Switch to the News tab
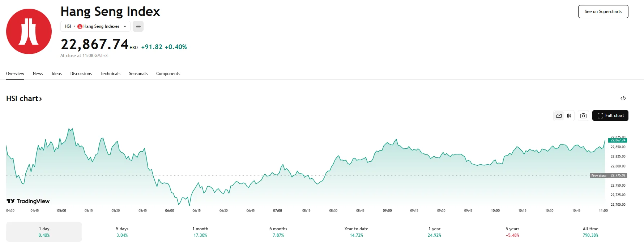Screen dimensions: 644x244 [38, 74]
